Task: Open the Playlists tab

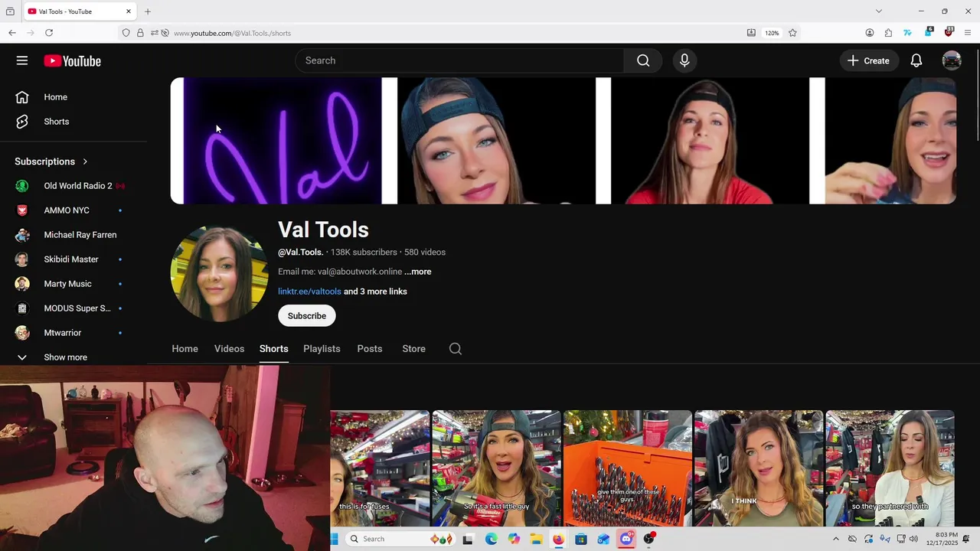Action: click(x=322, y=349)
